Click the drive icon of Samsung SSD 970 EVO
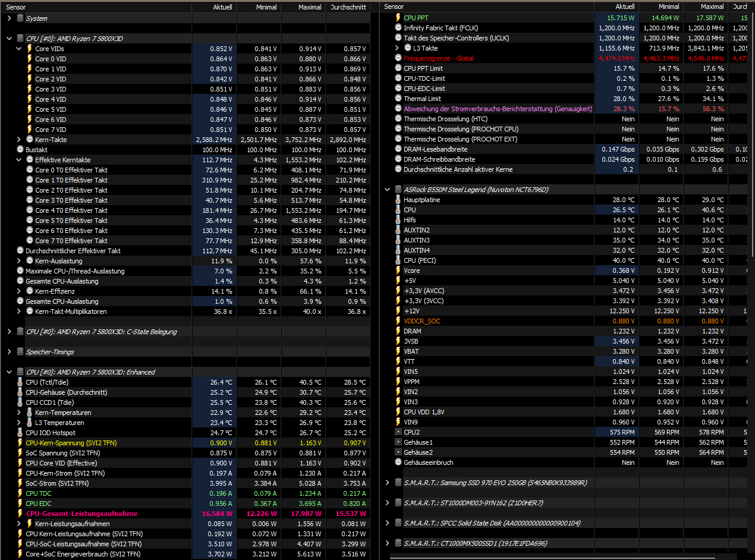 398,483
